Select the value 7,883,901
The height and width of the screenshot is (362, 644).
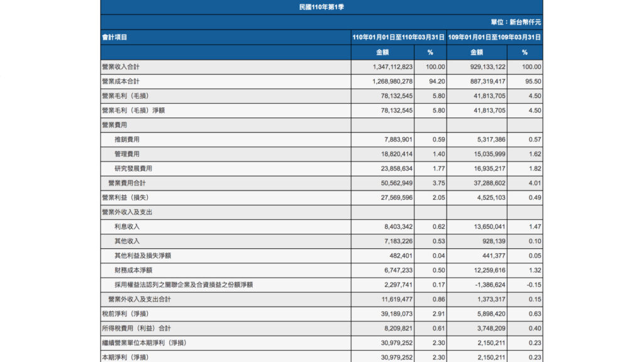398,140
